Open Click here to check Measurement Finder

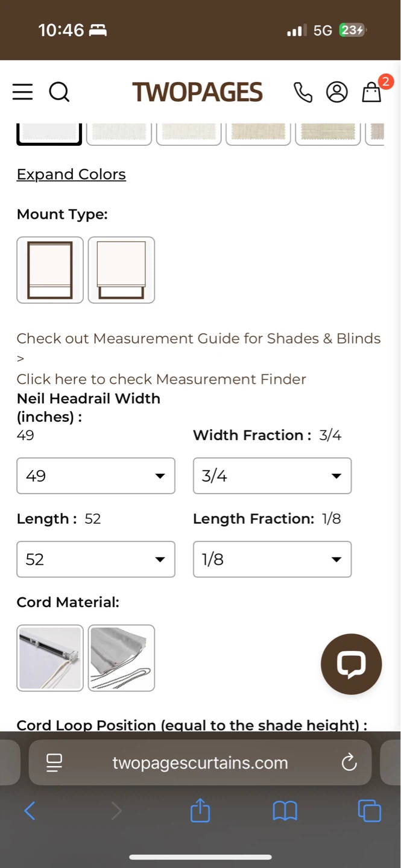tap(161, 379)
